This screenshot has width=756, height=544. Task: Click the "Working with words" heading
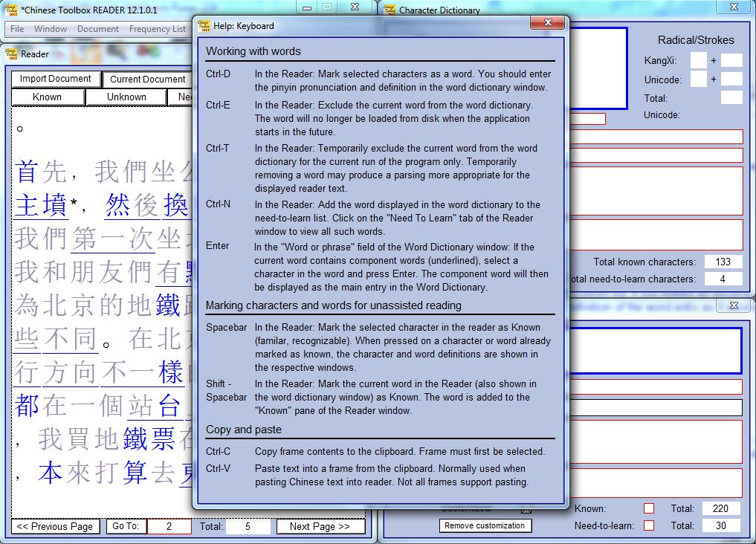point(253,51)
